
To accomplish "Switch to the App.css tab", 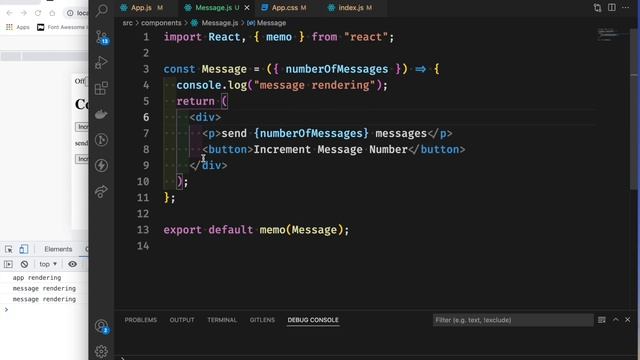I will tap(285, 7).
